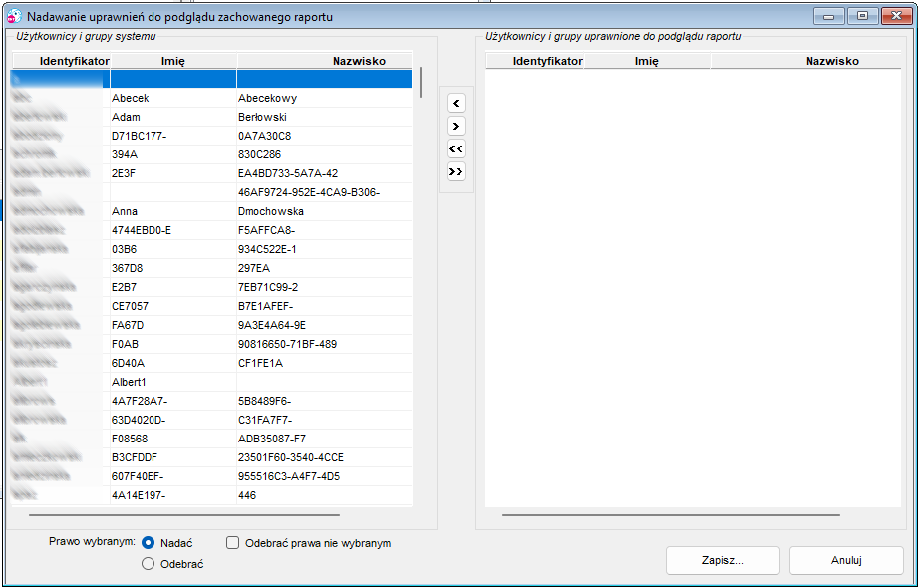Click the 5B8489F6- cell

[x=324, y=401]
